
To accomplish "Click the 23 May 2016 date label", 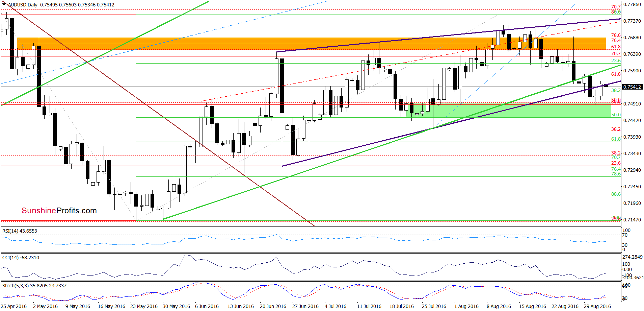I will (144, 306).
